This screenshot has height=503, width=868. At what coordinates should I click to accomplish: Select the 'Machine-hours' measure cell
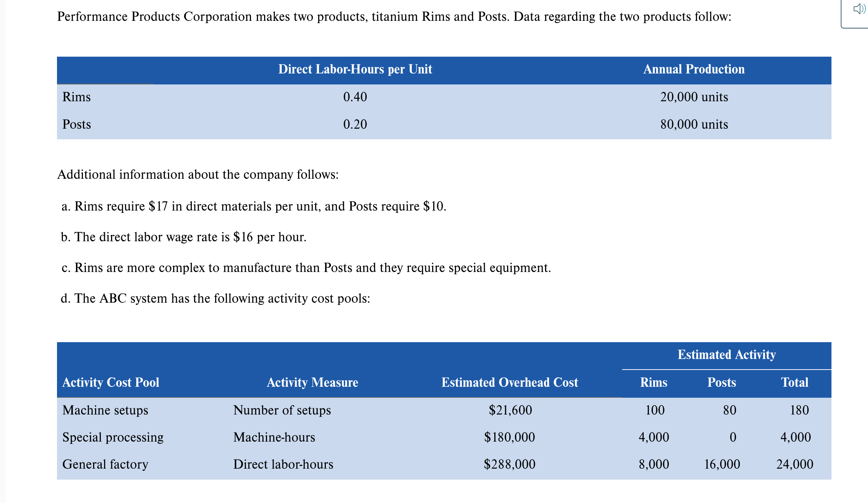[274, 437]
